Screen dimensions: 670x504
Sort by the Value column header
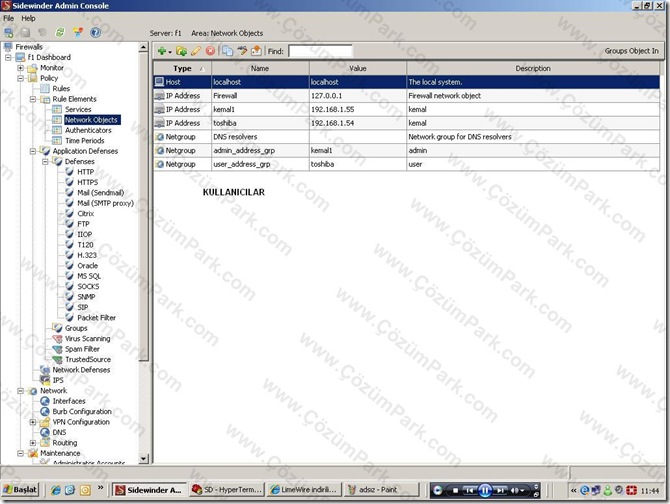tap(358, 68)
